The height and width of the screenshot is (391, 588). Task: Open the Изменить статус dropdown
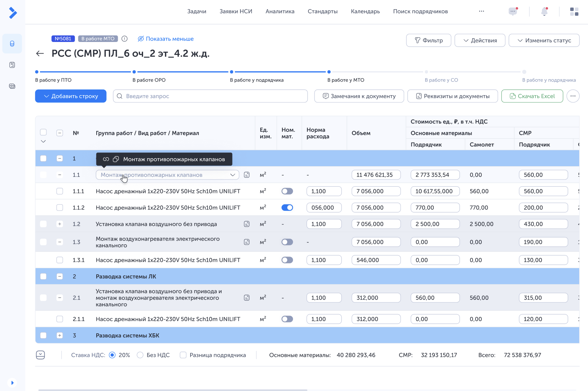point(544,40)
